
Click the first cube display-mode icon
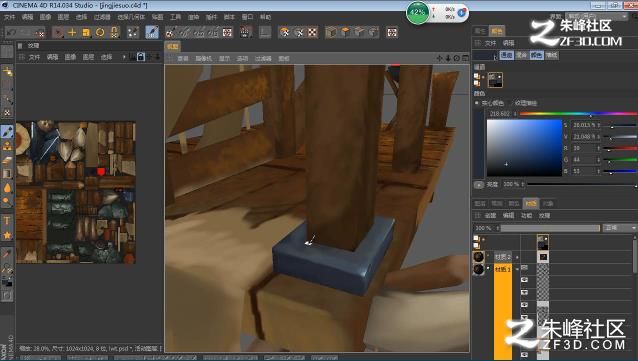(331, 32)
